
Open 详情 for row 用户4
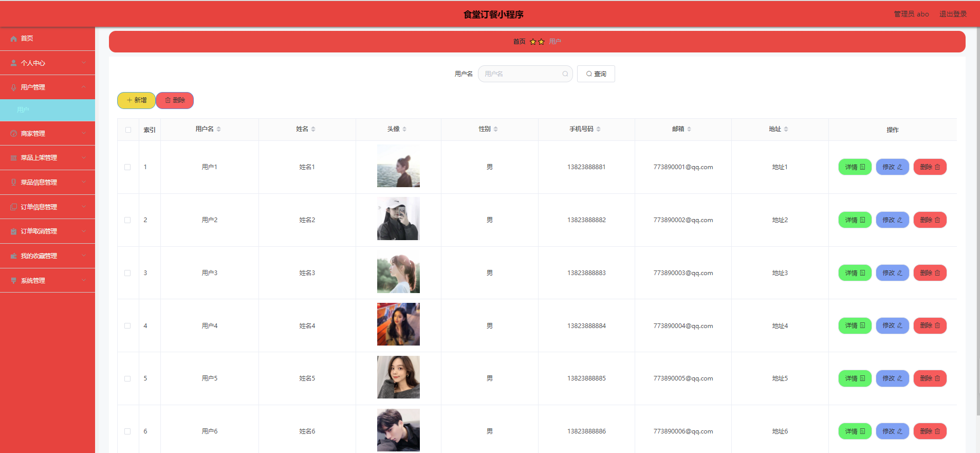pos(855,325)
